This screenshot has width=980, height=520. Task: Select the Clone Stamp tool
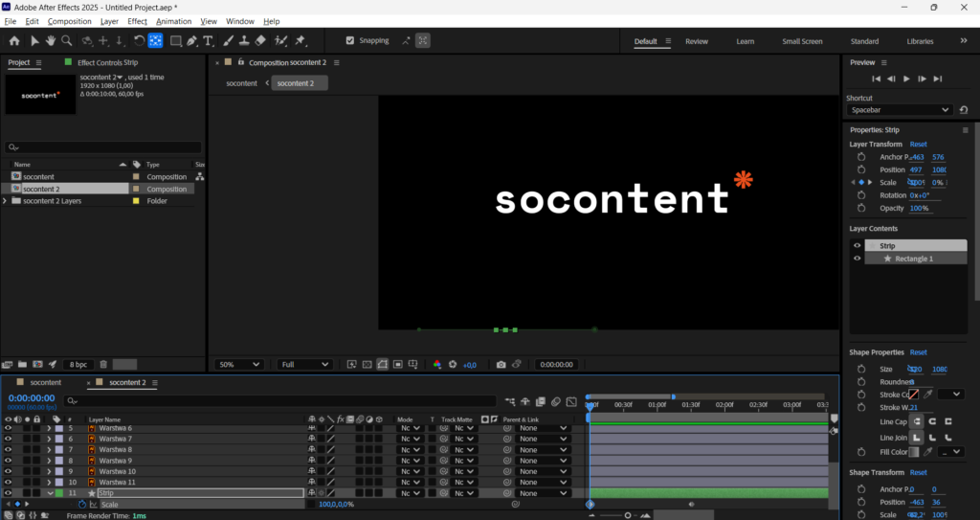pyautogui.click(x=244, y=40)
